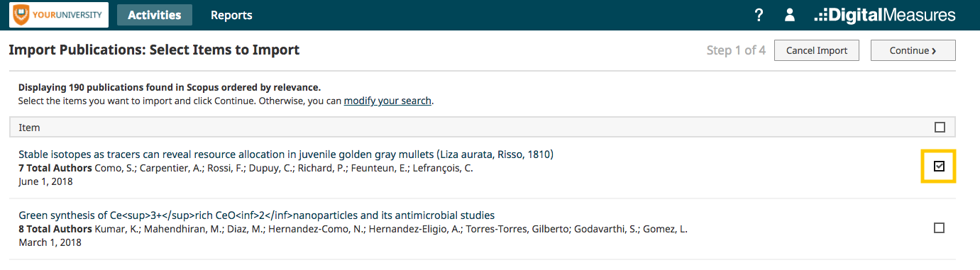Follow the modify your search link

coord(387,101)
